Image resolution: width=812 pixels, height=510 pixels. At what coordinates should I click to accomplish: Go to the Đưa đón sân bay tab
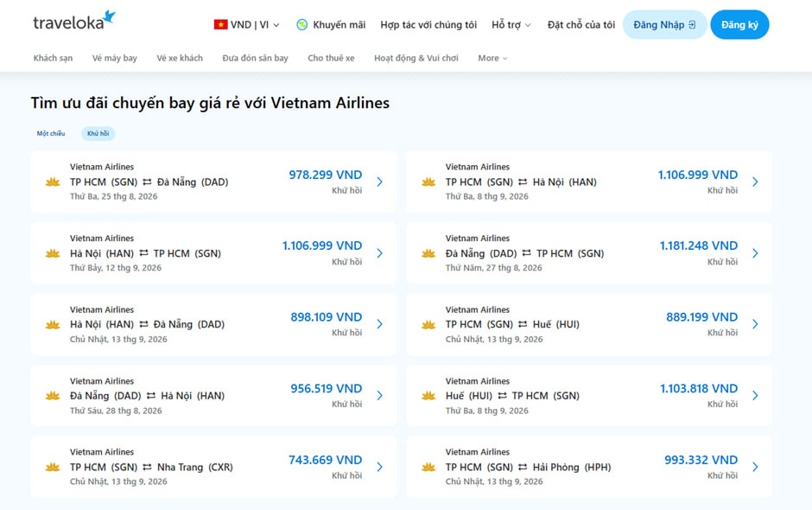coord(256,58)
